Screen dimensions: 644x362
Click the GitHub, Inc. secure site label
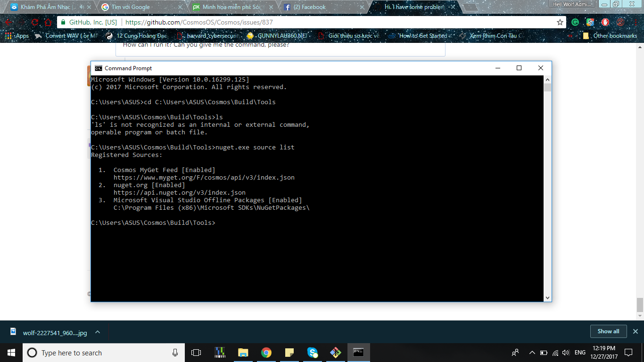tap(89, 22)
